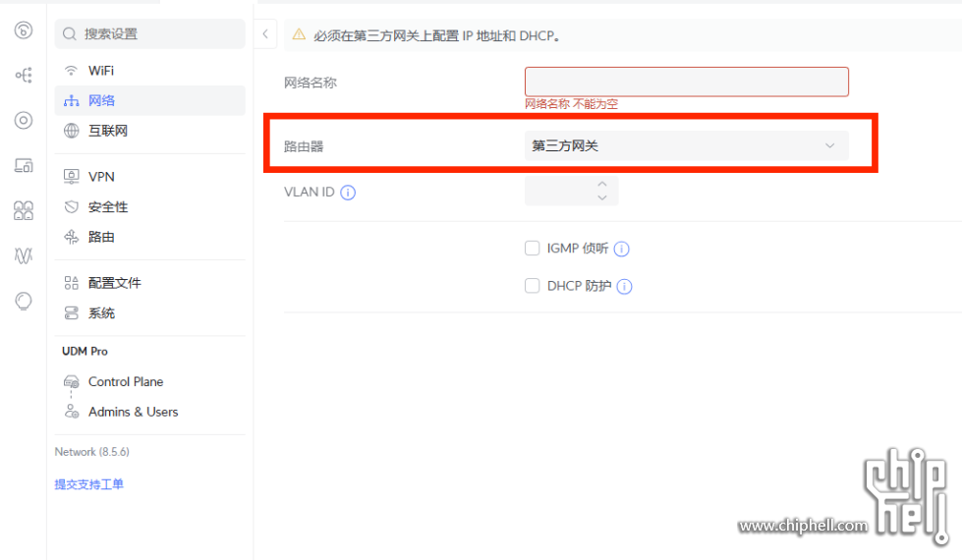Open the Client Devices icon
Screen dimensions: 962x560
[x=24, y=166]
